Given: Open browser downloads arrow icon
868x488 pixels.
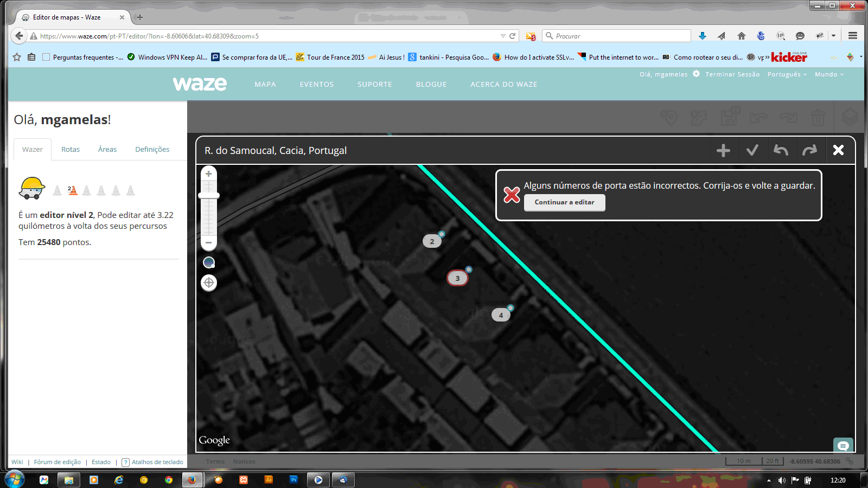Looking at the screenshot, I should [703, 36].
